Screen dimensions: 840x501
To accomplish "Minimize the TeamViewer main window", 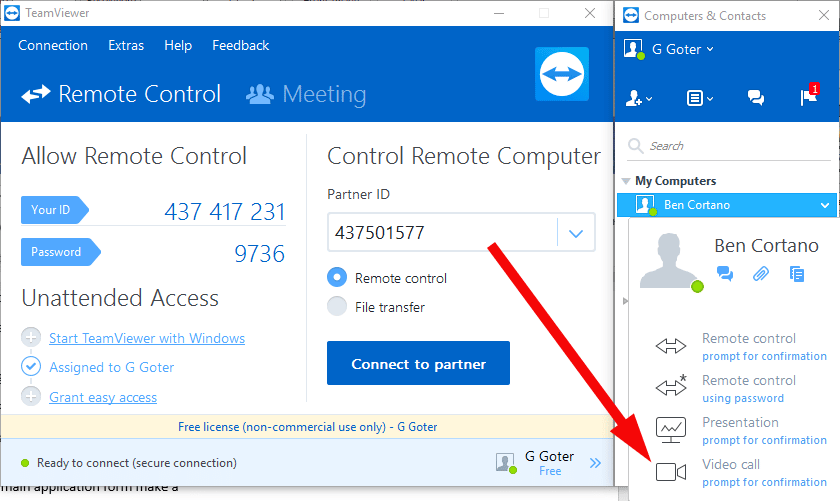I will coord(499,13).
